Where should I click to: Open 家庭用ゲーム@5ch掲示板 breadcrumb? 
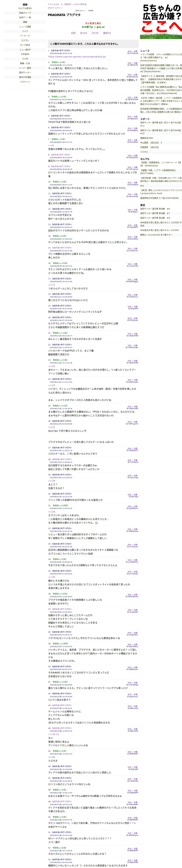pyautogui.click(x=75, y=4)
